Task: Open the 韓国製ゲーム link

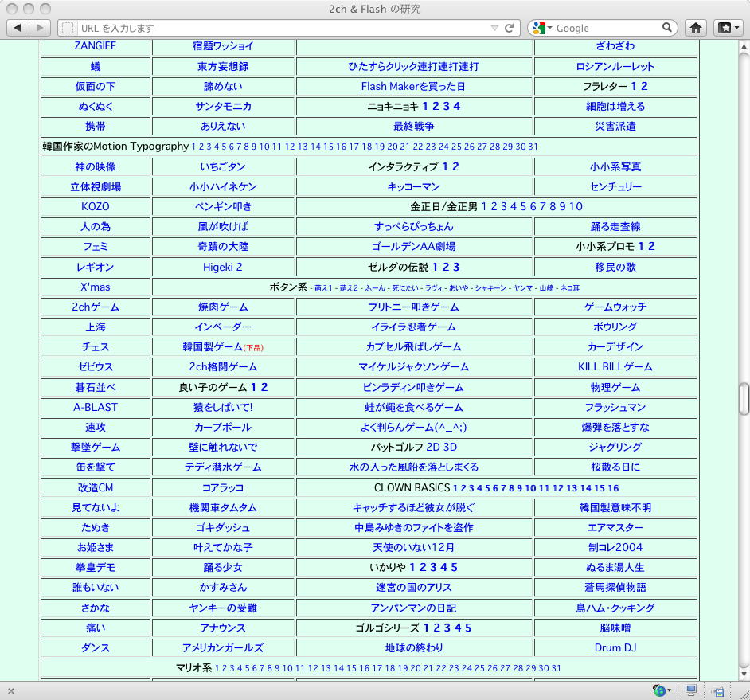Action: [213, 347]
